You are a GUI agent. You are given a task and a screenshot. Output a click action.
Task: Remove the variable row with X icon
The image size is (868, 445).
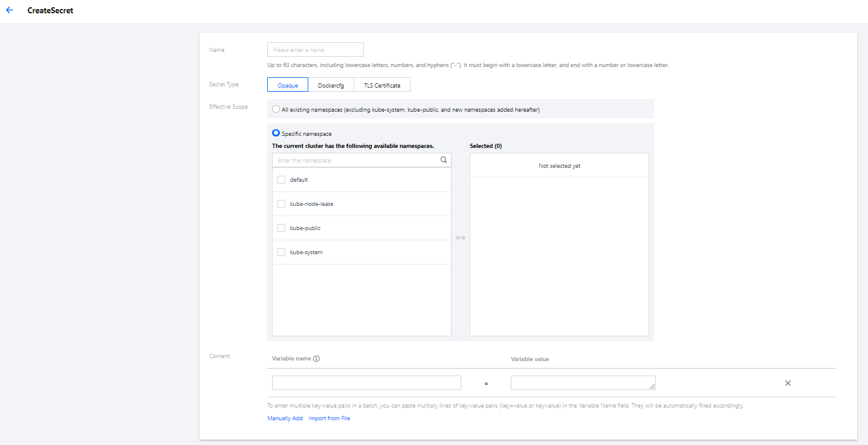coord(788,383)
